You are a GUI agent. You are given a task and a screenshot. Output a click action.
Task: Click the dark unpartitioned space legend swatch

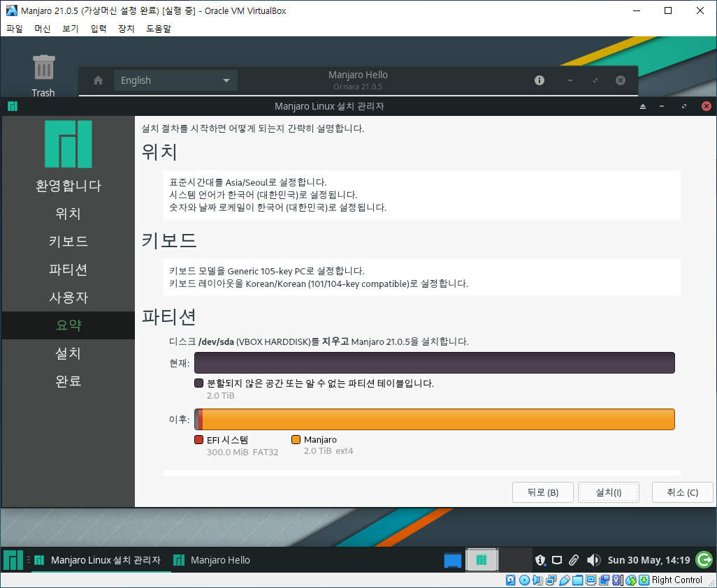(x=198, y=383)
